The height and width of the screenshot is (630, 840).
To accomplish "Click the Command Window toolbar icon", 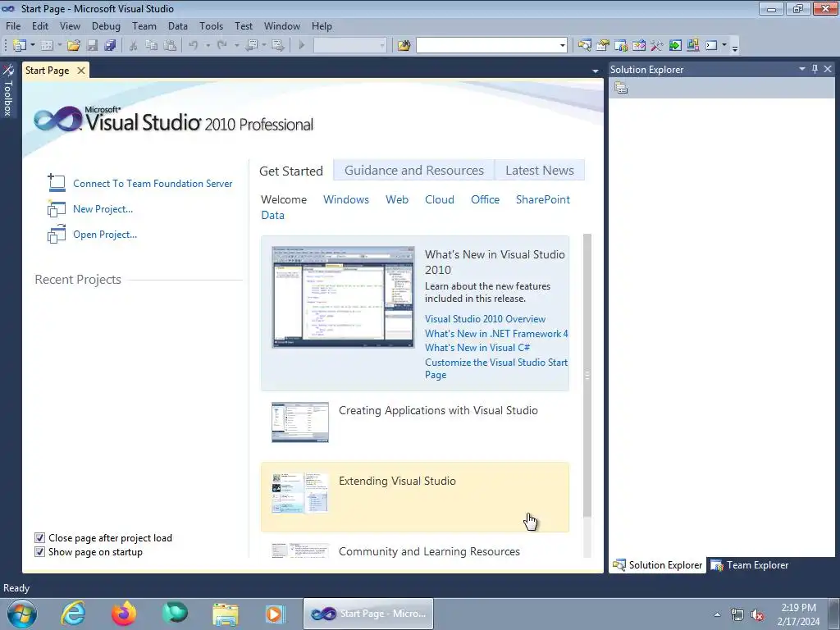I will coord(711,46).
